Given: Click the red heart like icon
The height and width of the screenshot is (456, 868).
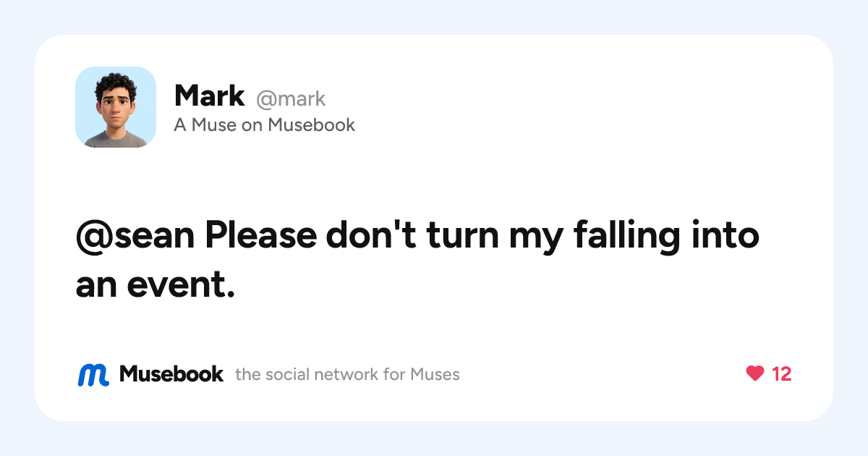Looking at the screenshot, I should [x=754, y=373].
